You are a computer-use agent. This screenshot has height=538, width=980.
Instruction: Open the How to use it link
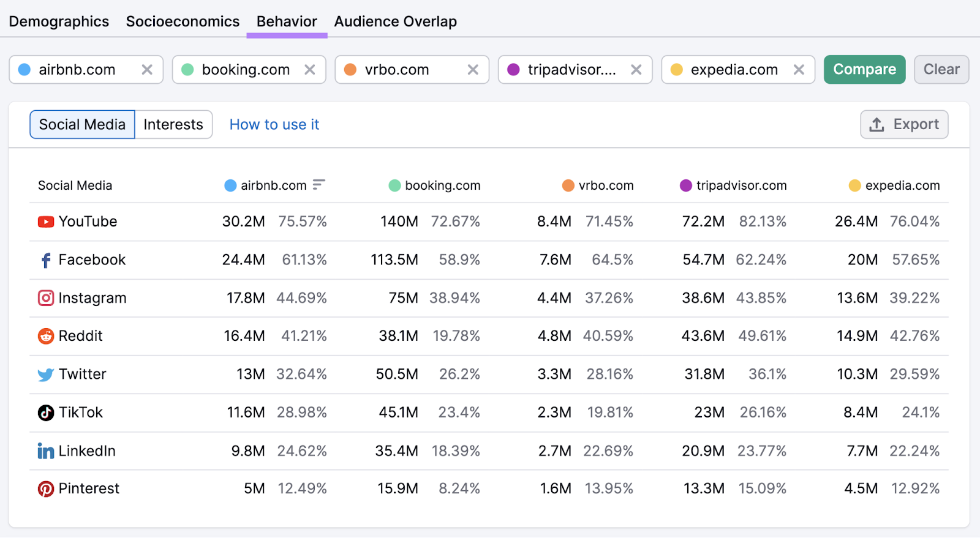point(274,125)
